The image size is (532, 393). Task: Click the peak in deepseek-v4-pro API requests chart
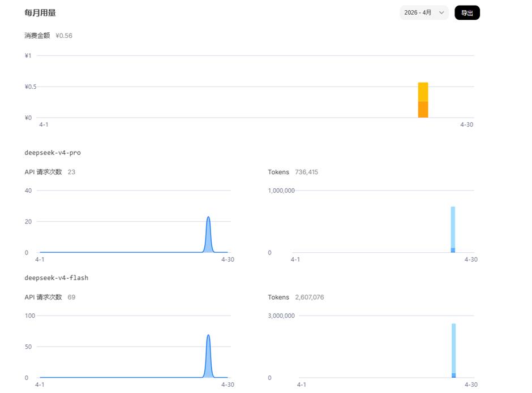[x=208, y=219]
